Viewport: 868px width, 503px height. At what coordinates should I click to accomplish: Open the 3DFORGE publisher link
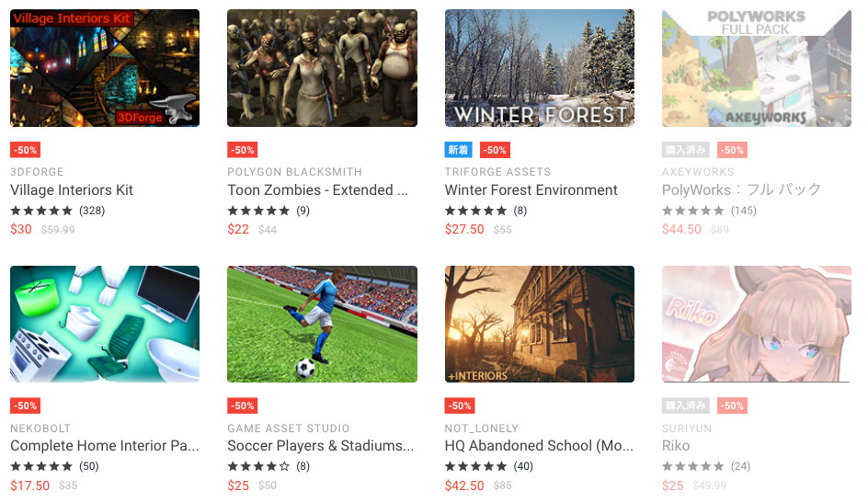[x=37, y=172]
